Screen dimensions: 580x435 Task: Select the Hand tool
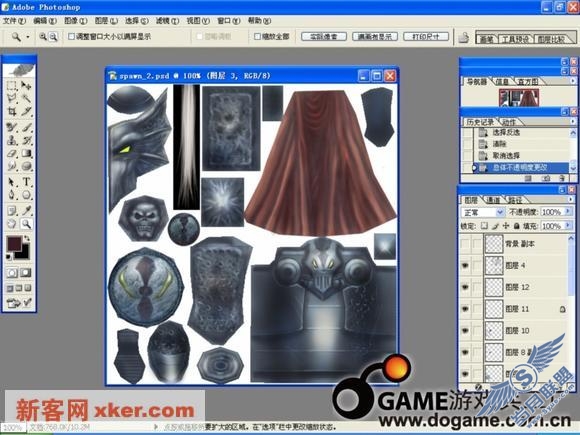[12, 223]
